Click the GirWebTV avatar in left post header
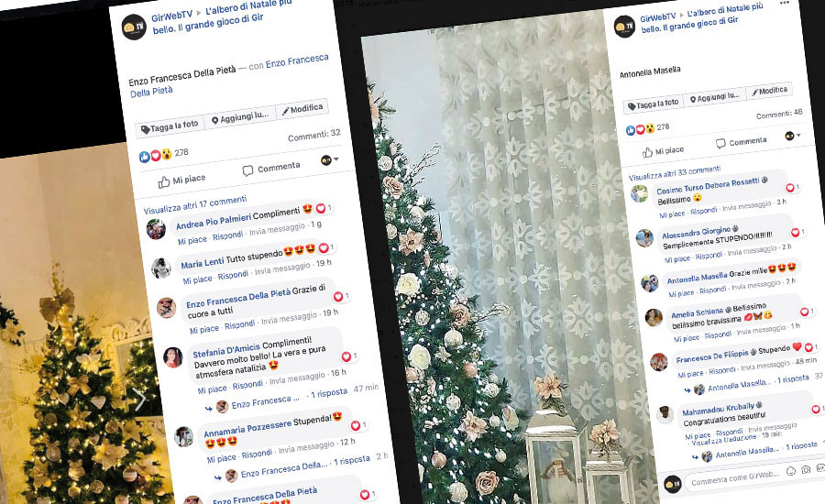Image resolution: width=825 pixels, height=504 pixels. (x=134, y=27)
